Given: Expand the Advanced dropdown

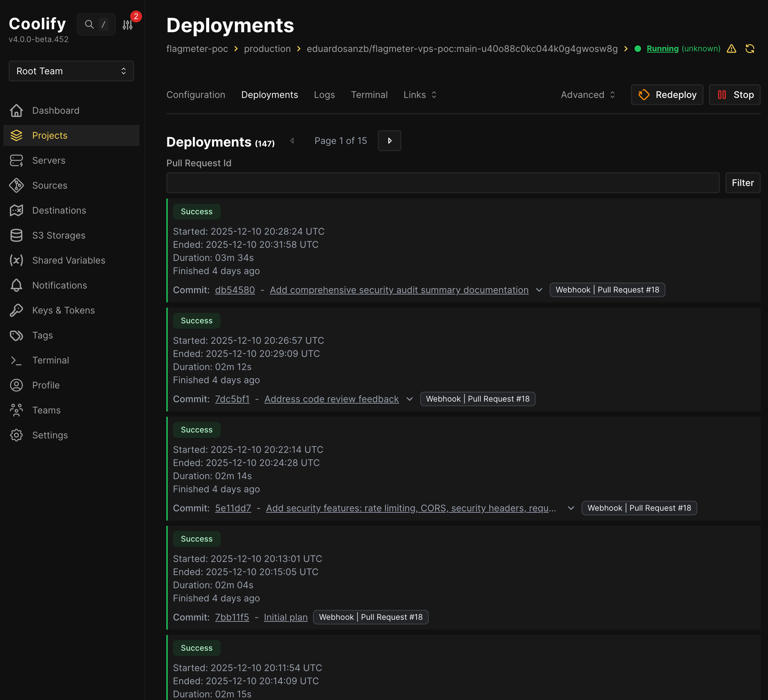Looking at the screenshot, I should [x=587, y=94].
